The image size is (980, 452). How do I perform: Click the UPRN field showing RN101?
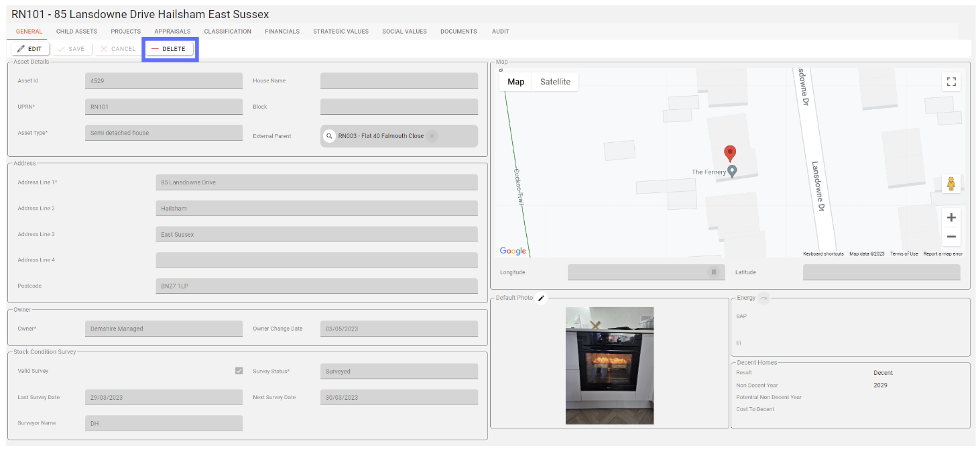(x=164, y=107)
